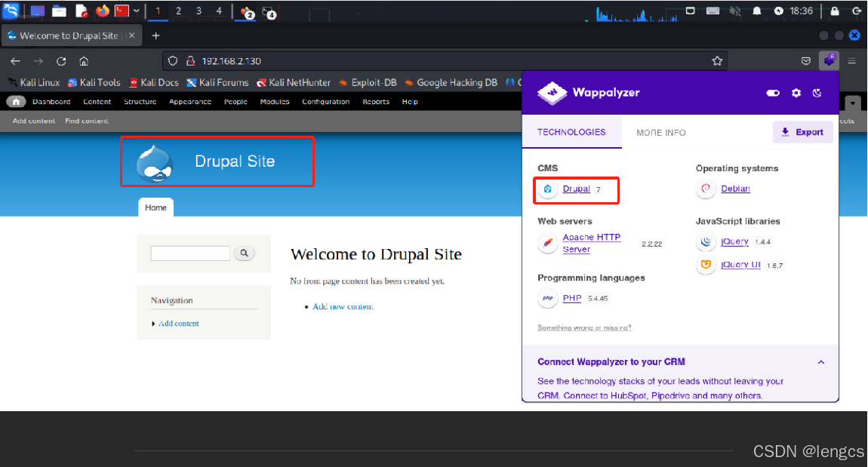868x467 pixels.
Task: Click the Pocket save icon
Action: (806, 61)
